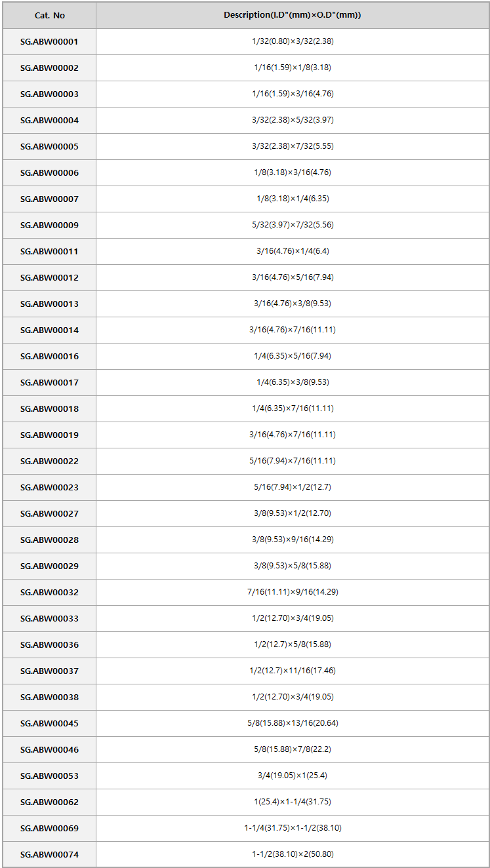Click the Description column header
The image size is (490, 868).
(293, 15)
